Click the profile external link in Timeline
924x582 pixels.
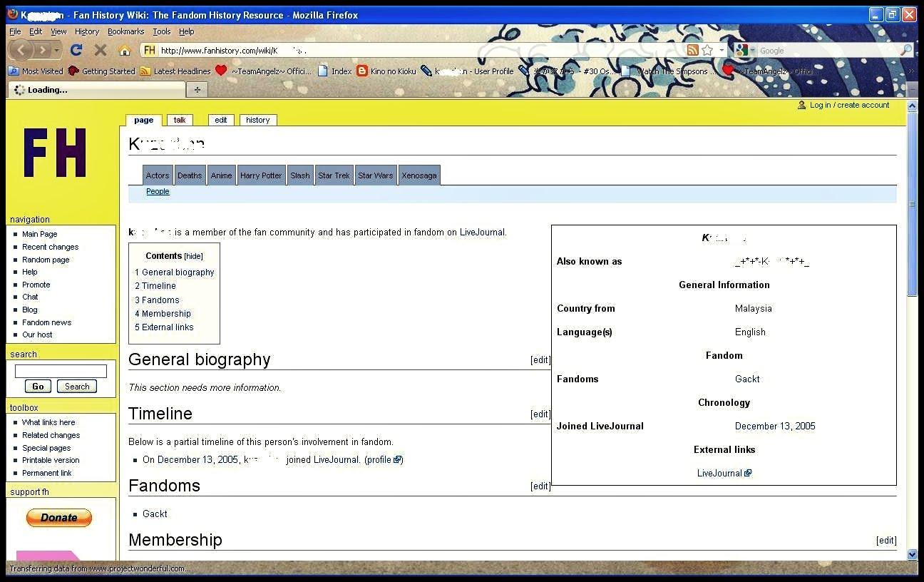384,460
